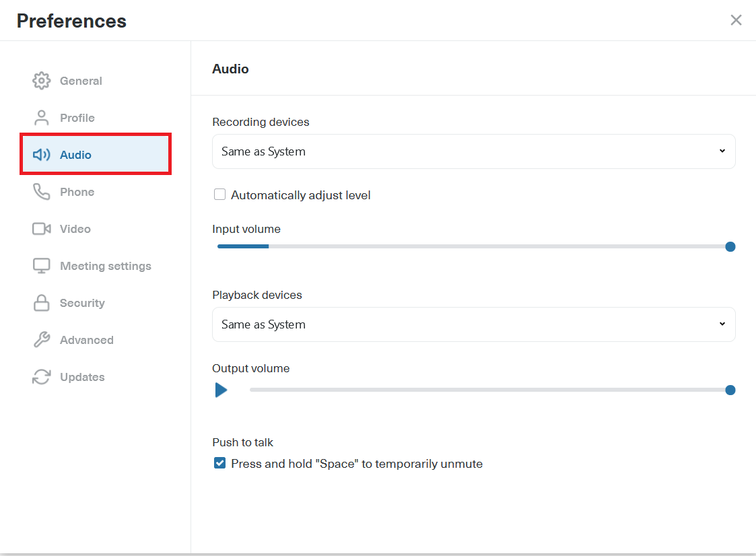Open the Updates preferences section
This screenshot has height=556, width=756.
pyautogui.click(x=82, y=376)
